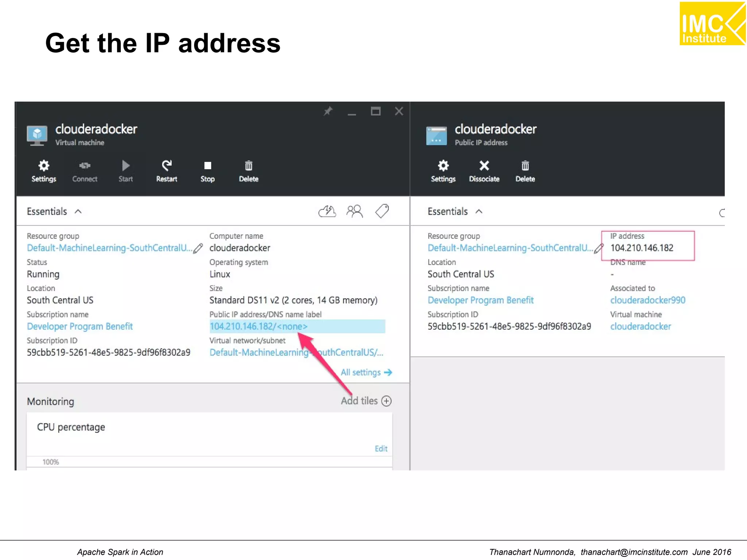Image resolution: width=747 pixels, height=560 pixels.
Task: Click the 104.210.146.182/<none> public IP link
Action: (259, 326)
